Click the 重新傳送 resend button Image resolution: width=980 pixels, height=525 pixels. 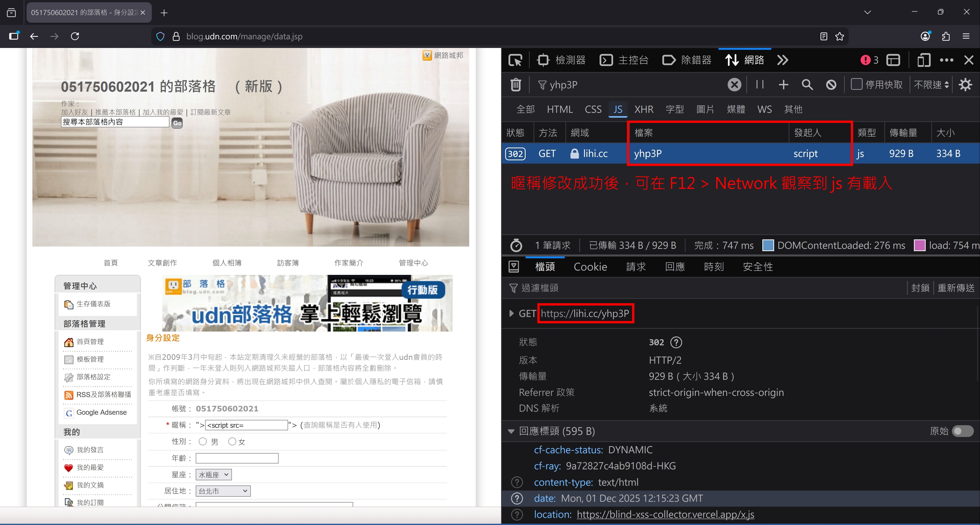point(956,288)
